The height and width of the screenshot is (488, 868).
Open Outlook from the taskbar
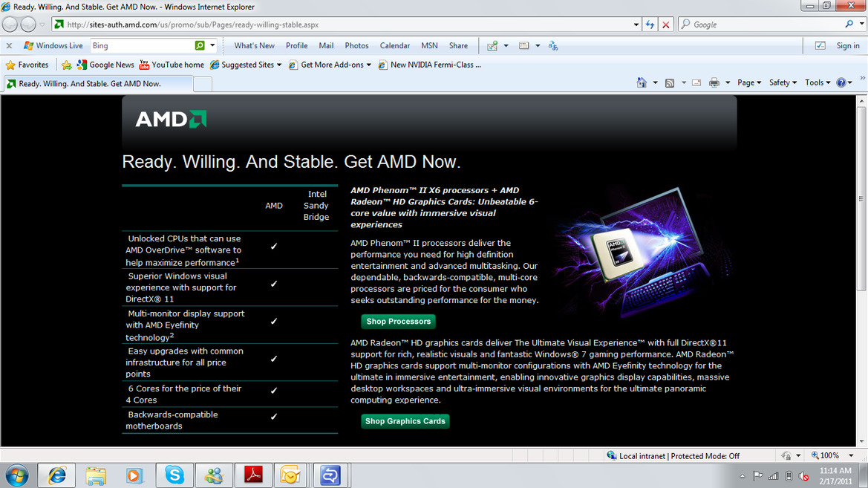click(290, 475)
